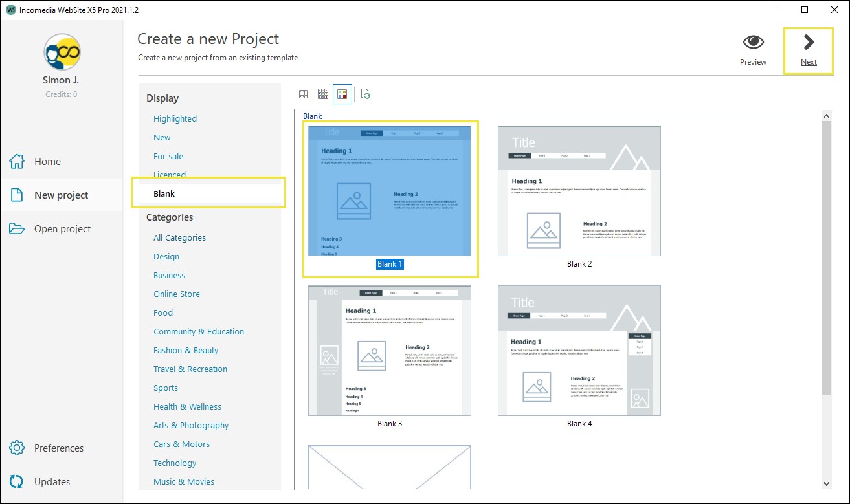
Task: Switch to medium thumbnails grid view
Action: pyautogui.click(x=323, y=94)
